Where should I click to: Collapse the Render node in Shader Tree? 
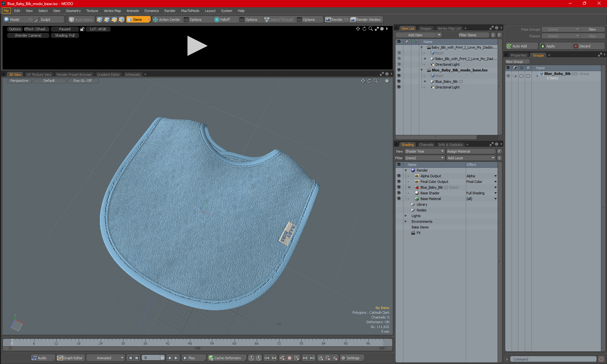point(406,170)
